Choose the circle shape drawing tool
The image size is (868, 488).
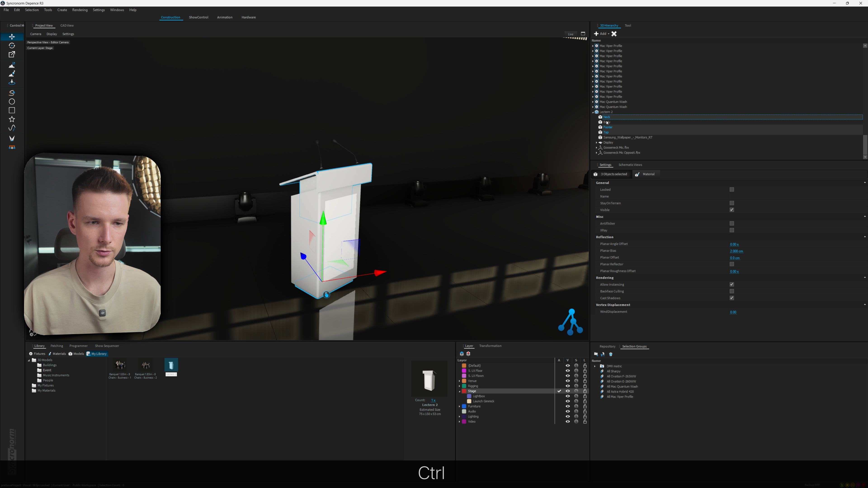pyautogui.click(x=12, y=101)
